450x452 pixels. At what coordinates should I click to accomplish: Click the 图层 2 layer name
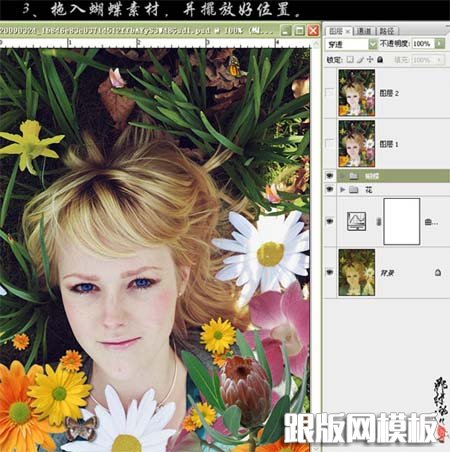tap(389, 93)
